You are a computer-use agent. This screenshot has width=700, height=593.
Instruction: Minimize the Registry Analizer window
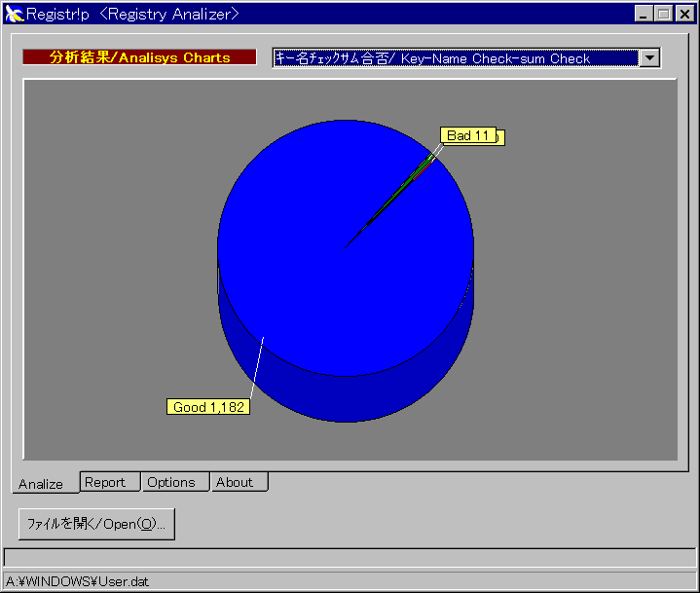click(x=645, y=14)
